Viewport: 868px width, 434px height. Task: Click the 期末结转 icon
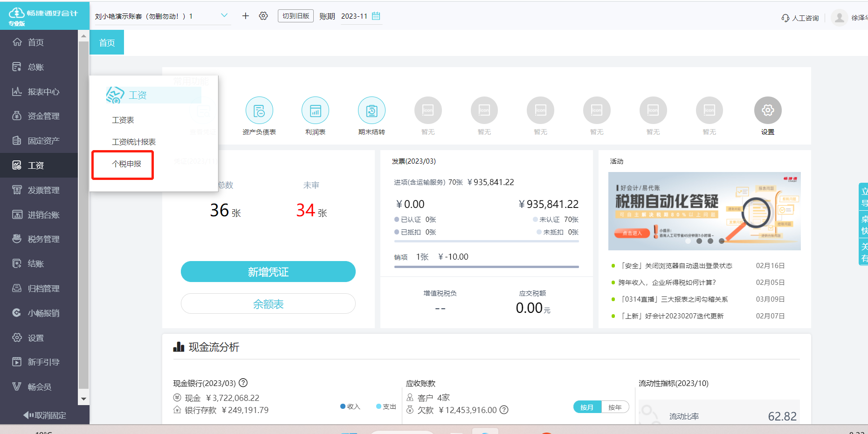coord(372,111)
